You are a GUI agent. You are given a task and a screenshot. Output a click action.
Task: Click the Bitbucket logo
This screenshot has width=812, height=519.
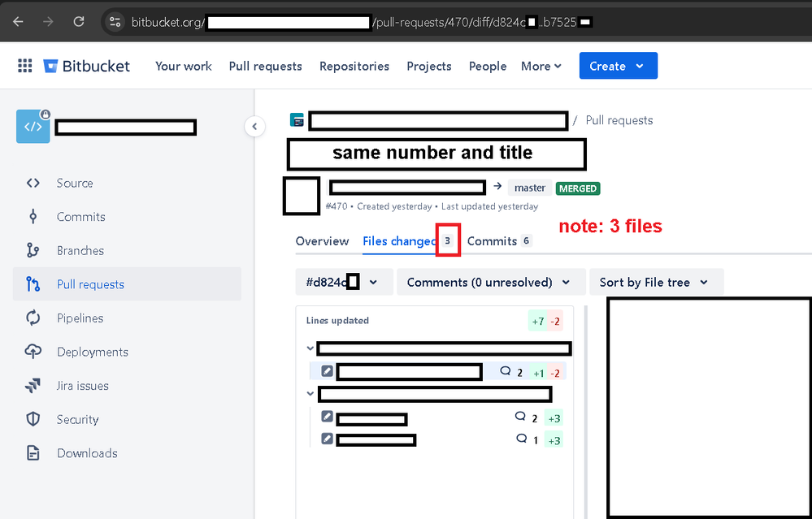point(86,66)
